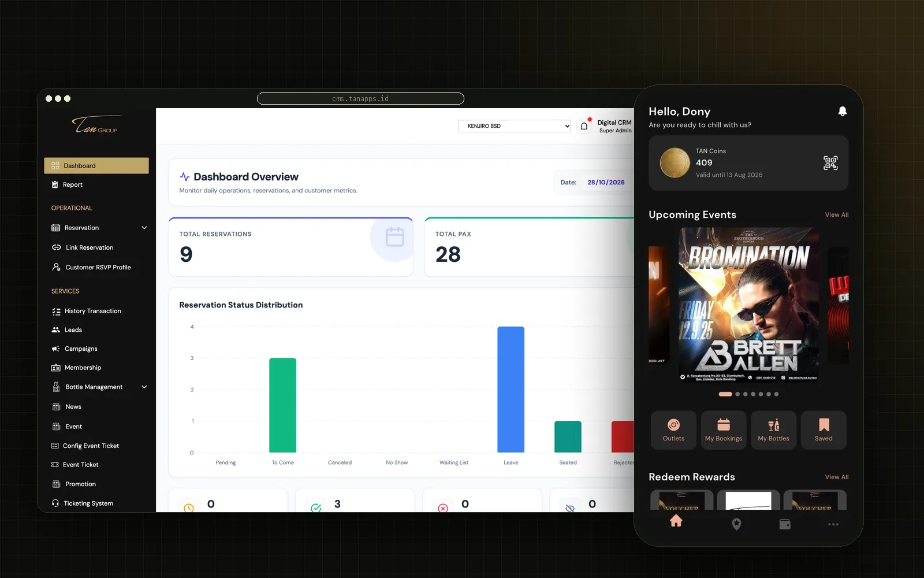The image size is (924, 578).
Task: Tap the location pin icon in mobile bottom bar
Action: (736, 524)
